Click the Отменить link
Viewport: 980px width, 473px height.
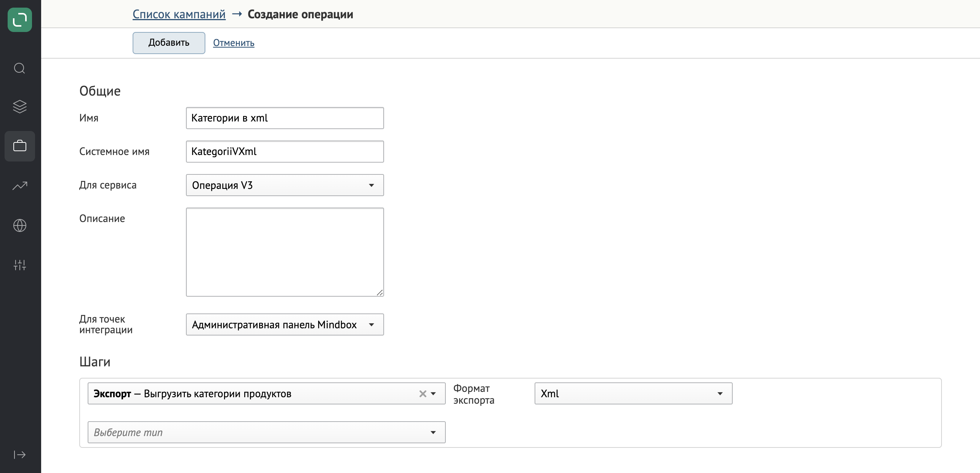coord(234,43)
